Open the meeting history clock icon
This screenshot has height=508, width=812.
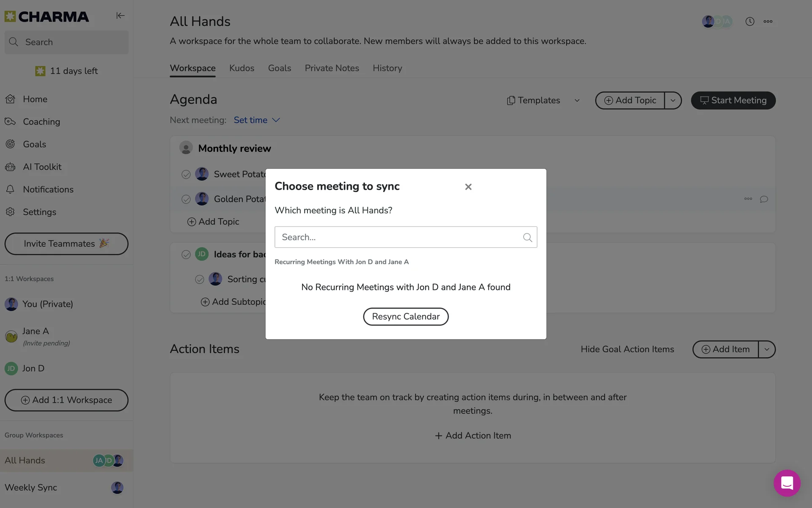pyautogui.click(x=749, y=22)
